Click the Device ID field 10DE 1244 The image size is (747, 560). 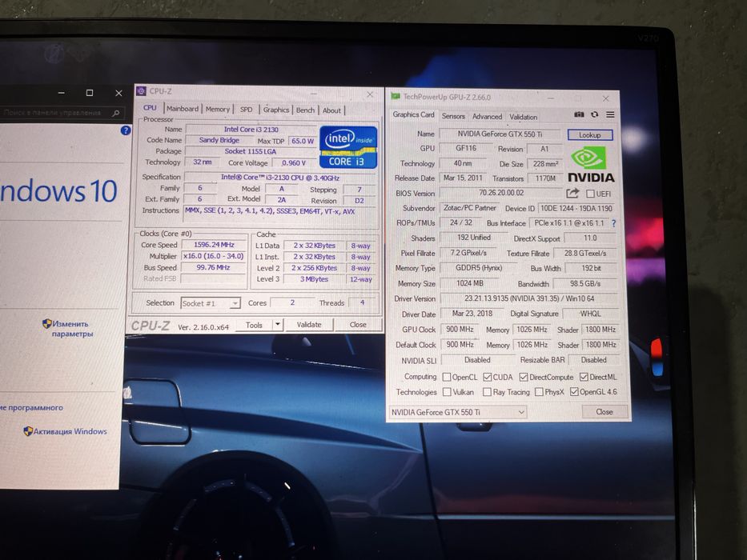[x=576, y=208]
